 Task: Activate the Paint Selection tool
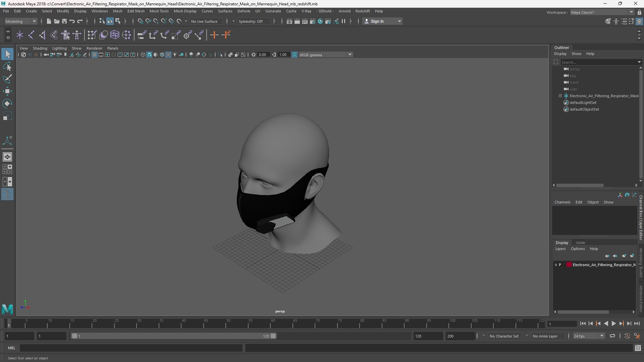click(7, 79)
